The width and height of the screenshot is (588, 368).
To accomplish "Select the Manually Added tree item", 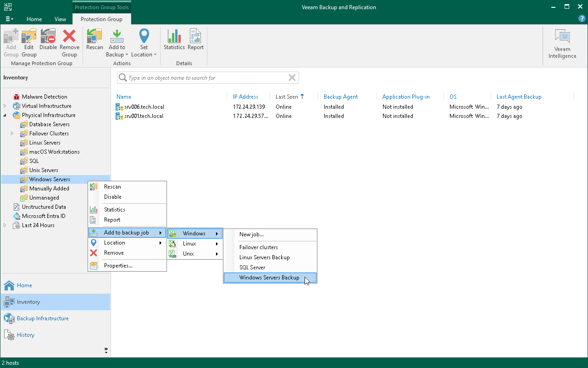I will coord(49,189).
